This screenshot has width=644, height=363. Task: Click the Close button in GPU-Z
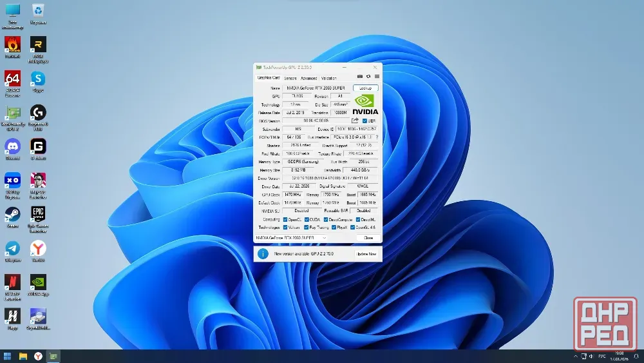click(368, 238)
